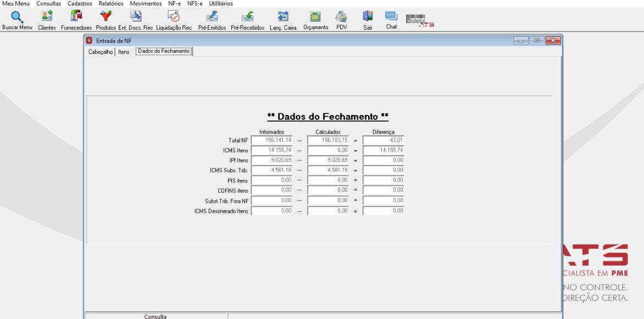The image size is (644, 319).
Task: Click the PIS itens Informados field
Action: 271,180
